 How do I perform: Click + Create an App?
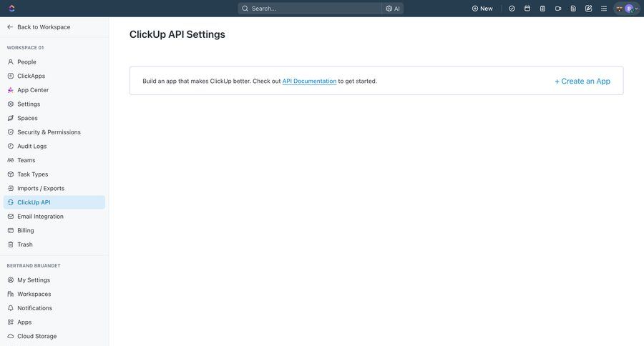[582, 81]
